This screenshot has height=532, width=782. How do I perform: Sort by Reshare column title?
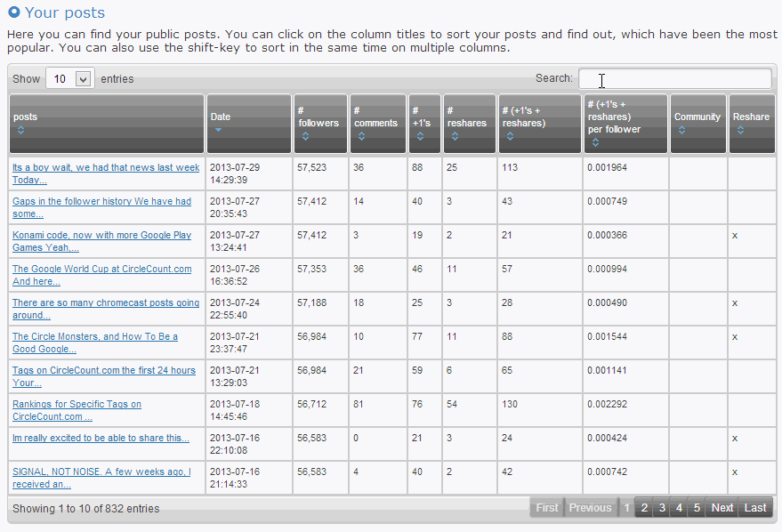tap(751, 117)
